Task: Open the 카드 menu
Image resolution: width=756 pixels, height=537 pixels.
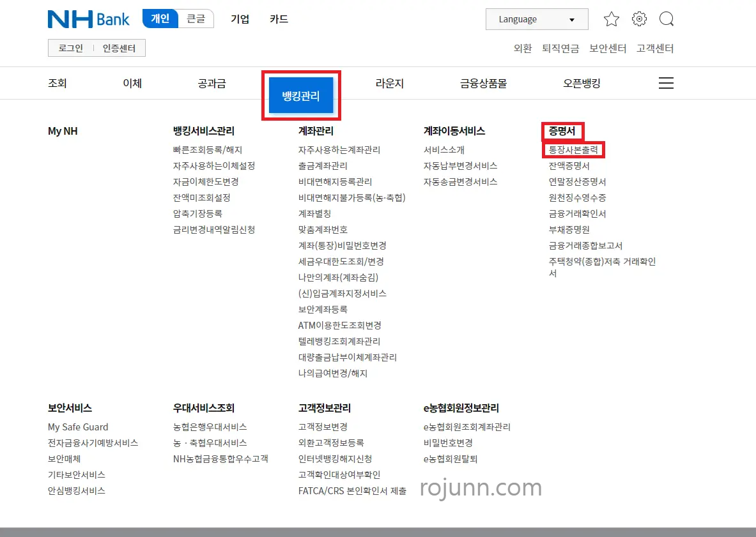Action: click(277, 20)
